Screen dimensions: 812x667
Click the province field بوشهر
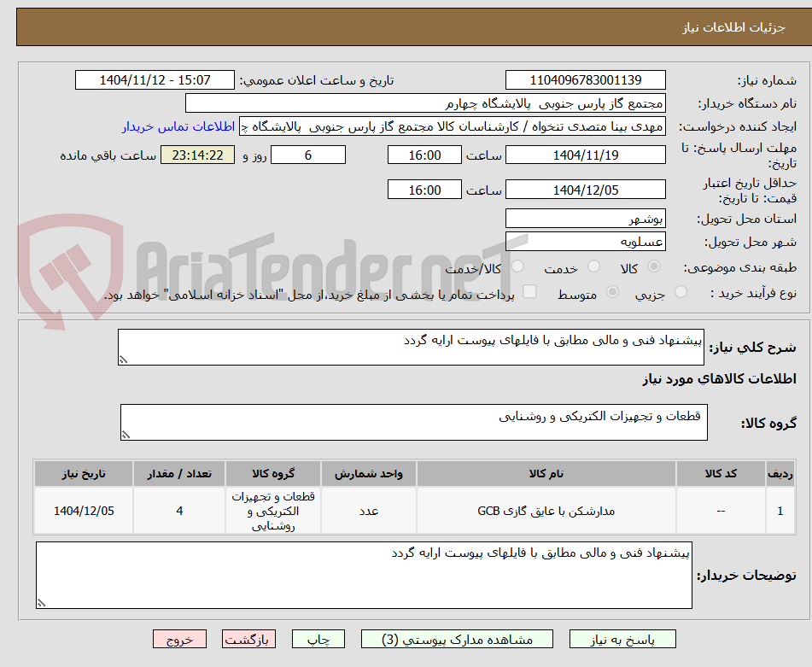tap(586, 219)
